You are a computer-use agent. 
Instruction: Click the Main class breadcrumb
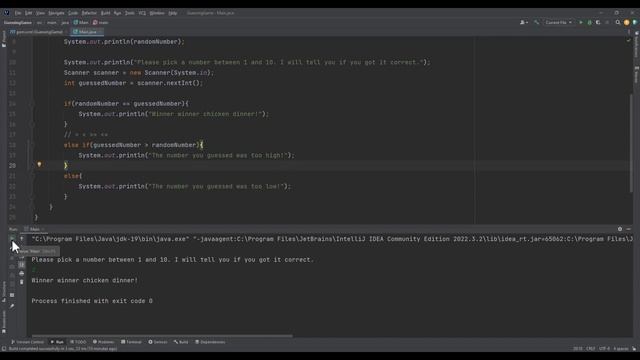[81, 22]
